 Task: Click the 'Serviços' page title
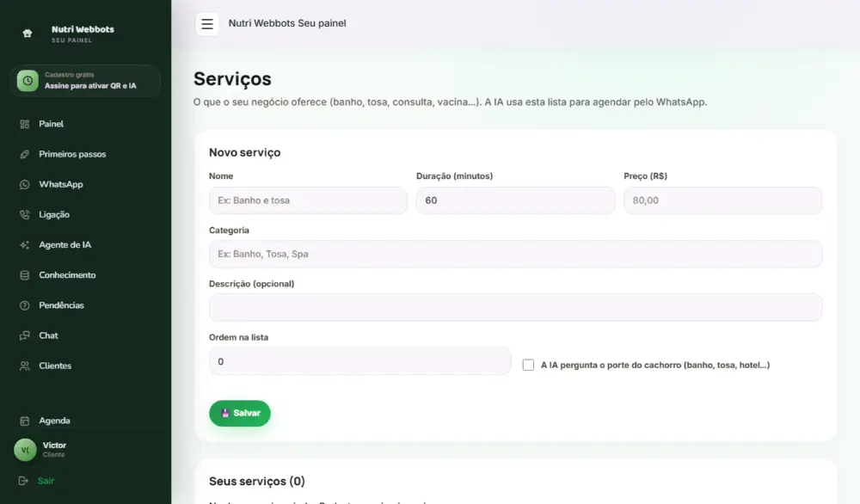[x=232, y=79]
